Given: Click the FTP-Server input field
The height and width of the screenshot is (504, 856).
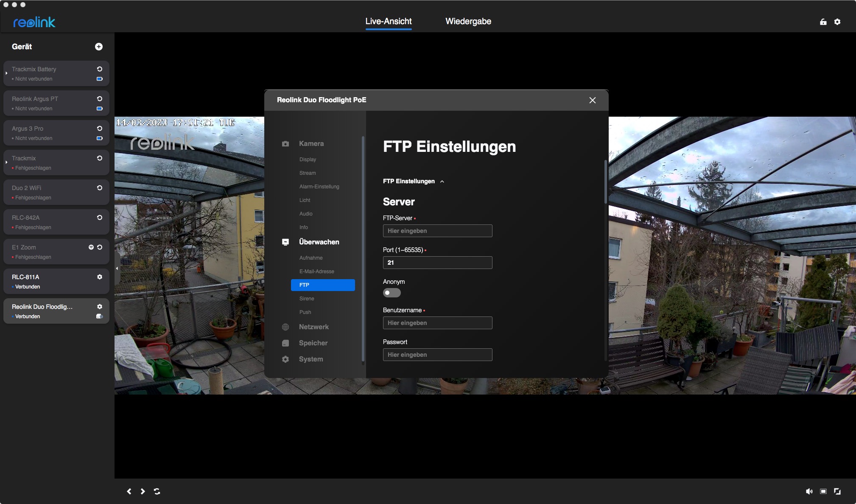Looking at the screenshot, I should tap(437, 231).
